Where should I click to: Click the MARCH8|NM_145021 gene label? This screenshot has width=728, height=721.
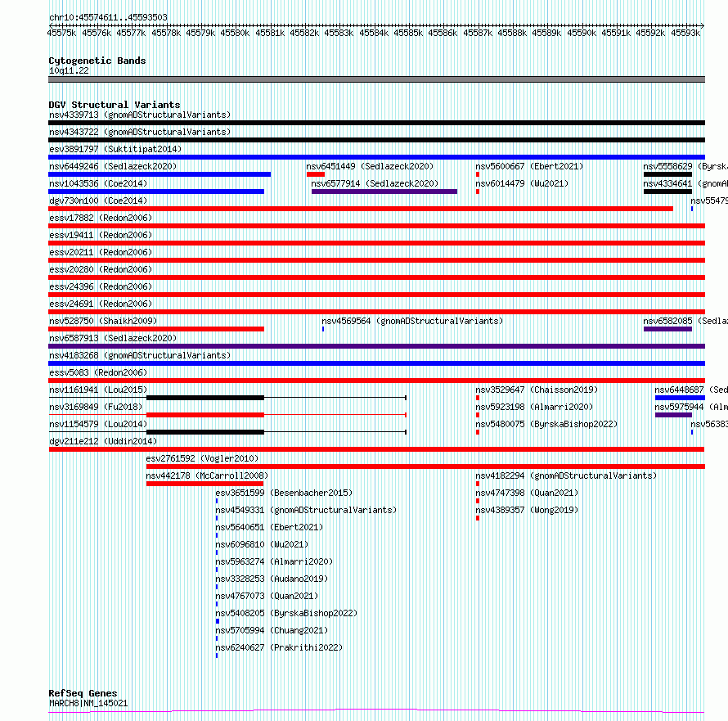88,703
